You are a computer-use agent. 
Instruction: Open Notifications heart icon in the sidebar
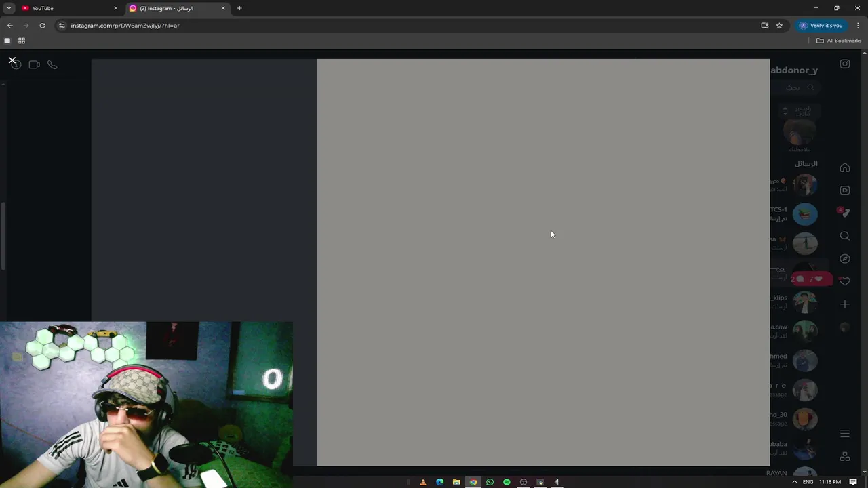(x=845, y=281)
